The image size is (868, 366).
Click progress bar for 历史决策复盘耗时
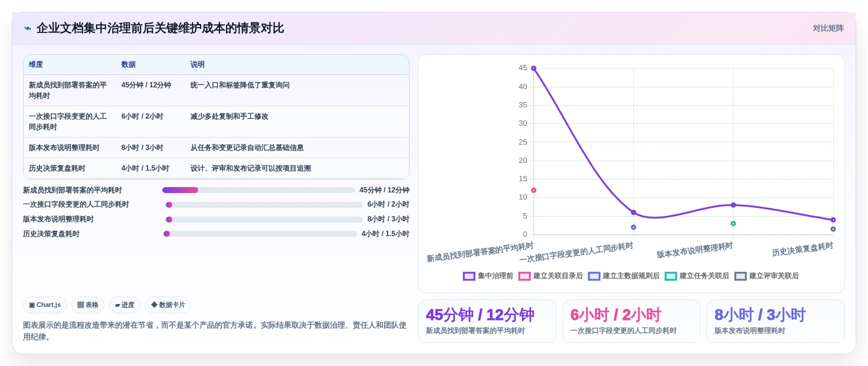[260, 234]
